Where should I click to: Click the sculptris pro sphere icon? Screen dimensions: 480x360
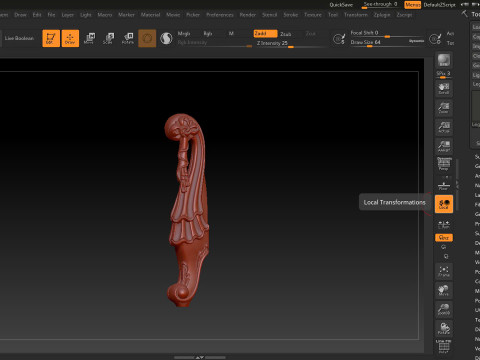[166, 39]
